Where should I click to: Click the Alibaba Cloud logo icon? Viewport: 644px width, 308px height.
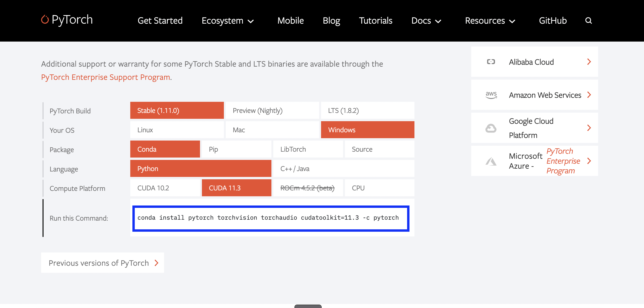click(x=491, y=62)
